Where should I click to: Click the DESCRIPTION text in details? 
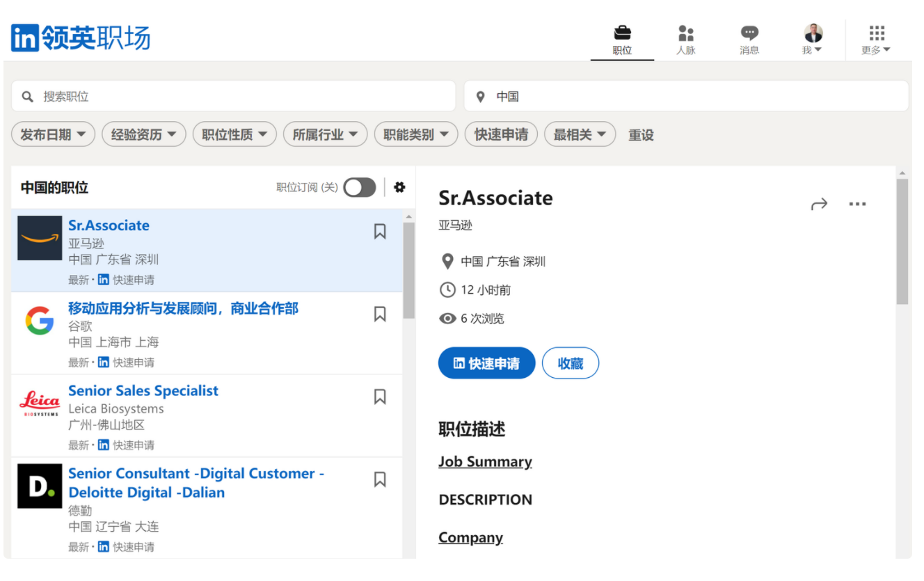pos(486,500)
